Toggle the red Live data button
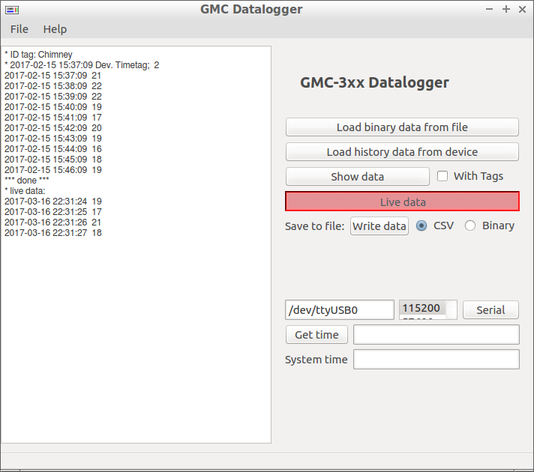The width and height of the screenshot is (534, 472). click(x=402, y=201)
